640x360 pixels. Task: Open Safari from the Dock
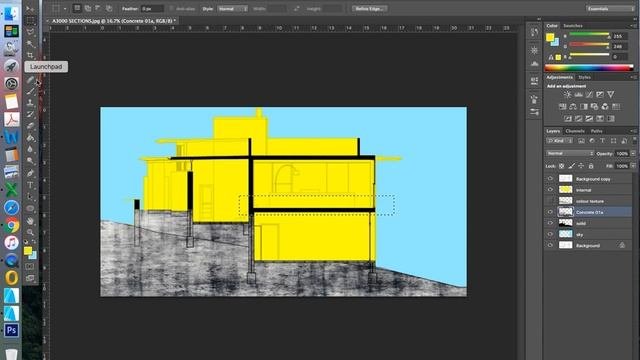click(x=11, y=207)
